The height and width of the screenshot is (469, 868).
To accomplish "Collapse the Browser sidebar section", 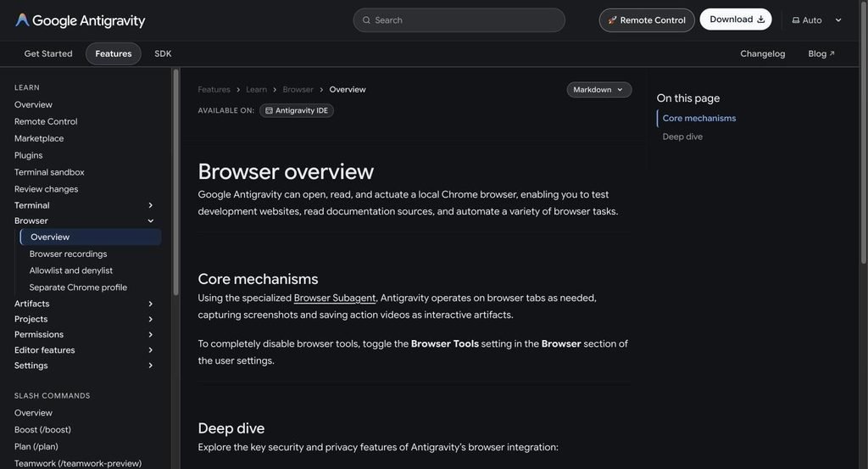I will coord(151,221).
